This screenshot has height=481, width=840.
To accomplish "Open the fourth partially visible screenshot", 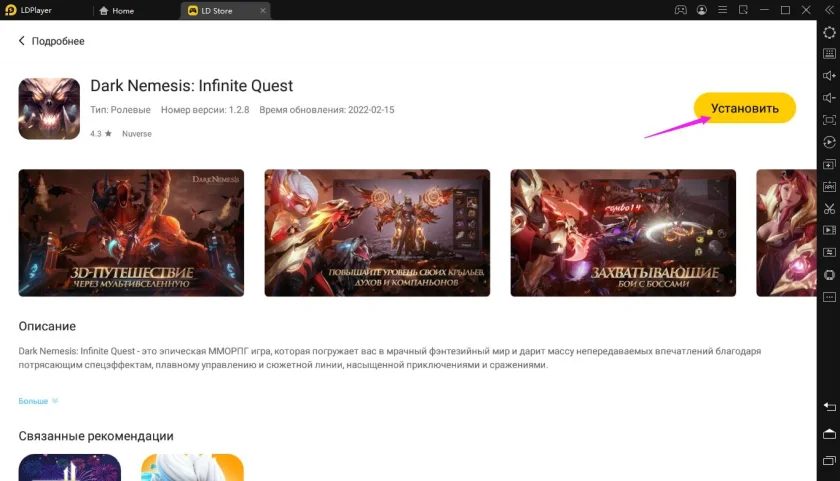I will click(786, 233).
